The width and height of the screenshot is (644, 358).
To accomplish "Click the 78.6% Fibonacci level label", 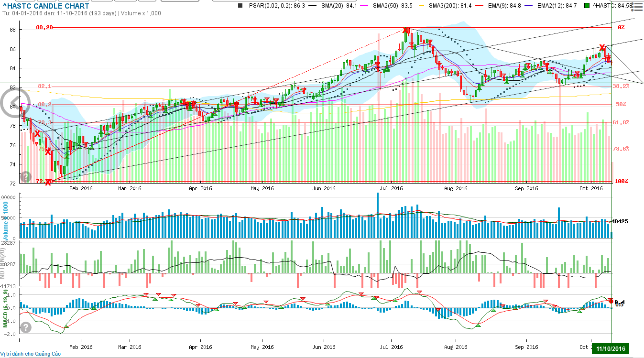I will pos(621,149).
